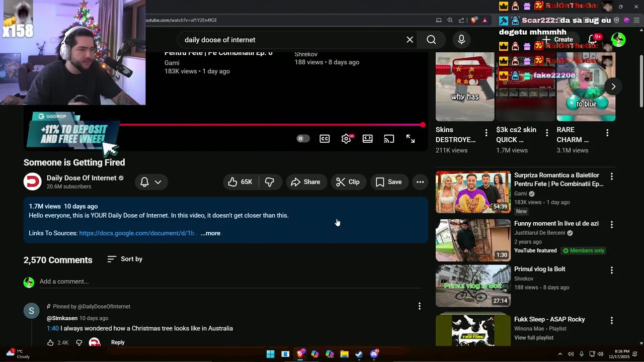
Task: Open the YouTube notifications bell
Action: pyautogui.click(x=593, y=40)
